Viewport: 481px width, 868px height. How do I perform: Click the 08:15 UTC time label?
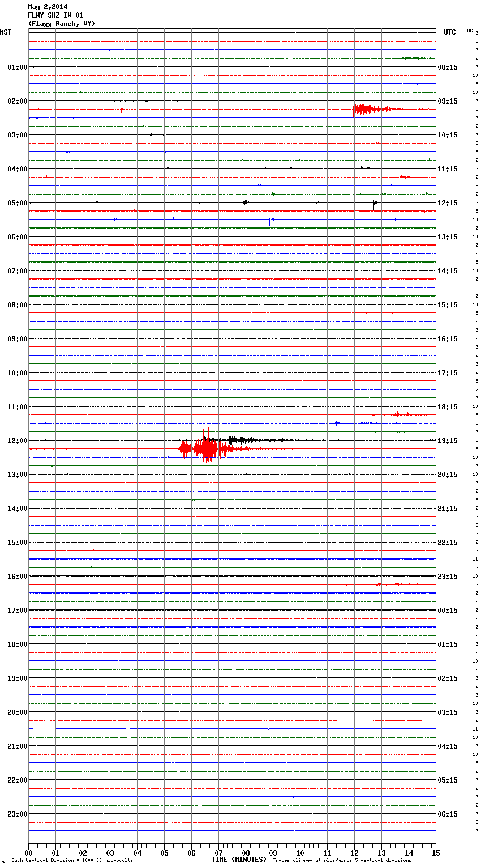[x=448, y=67]
